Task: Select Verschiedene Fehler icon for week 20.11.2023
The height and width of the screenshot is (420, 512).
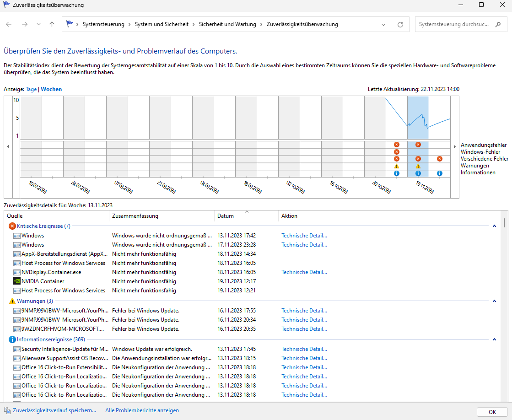Action: tap(440, 159)
